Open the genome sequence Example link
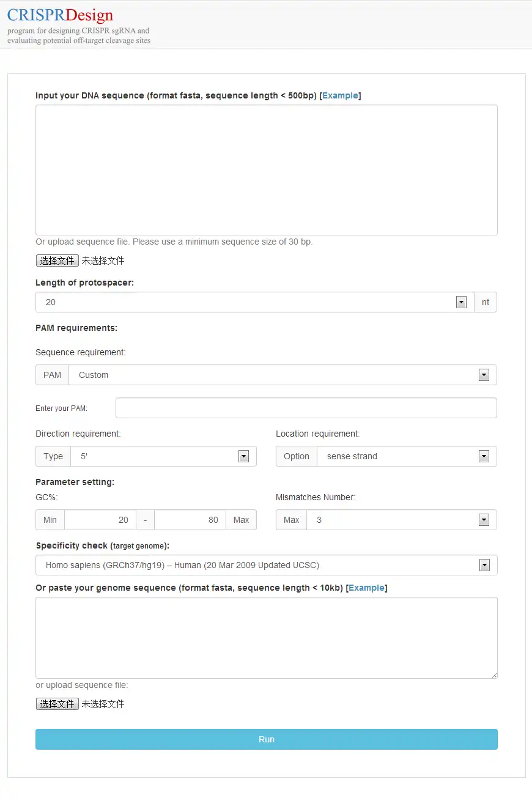The width and height of the screenshot is (532, 798). pyautogui.click(x=366, y=588)
